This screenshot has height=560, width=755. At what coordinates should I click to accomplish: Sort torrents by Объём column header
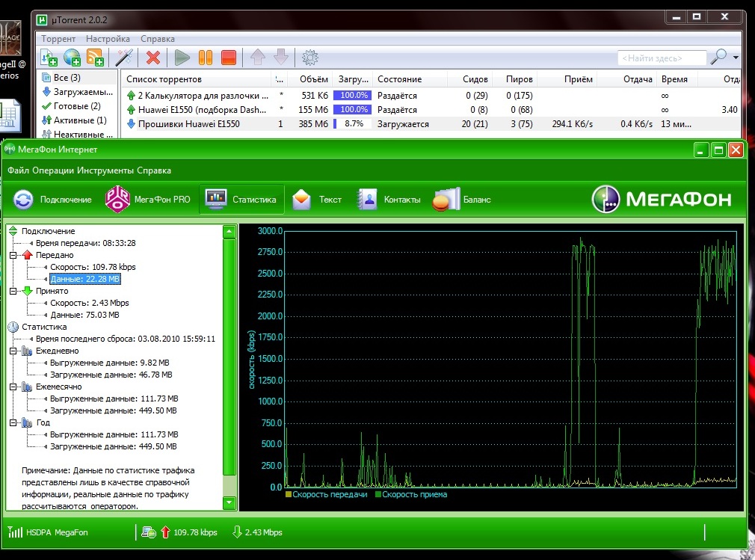click(314, 79)
